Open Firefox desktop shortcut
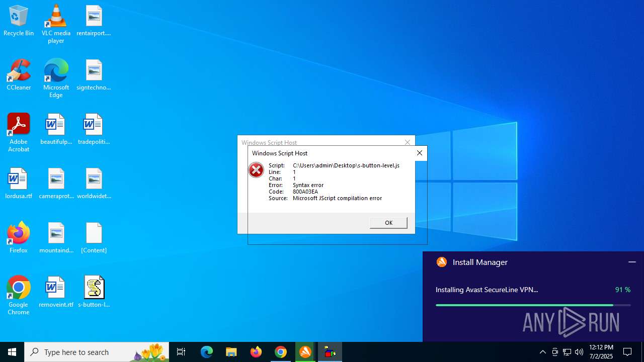 [19, 238]
